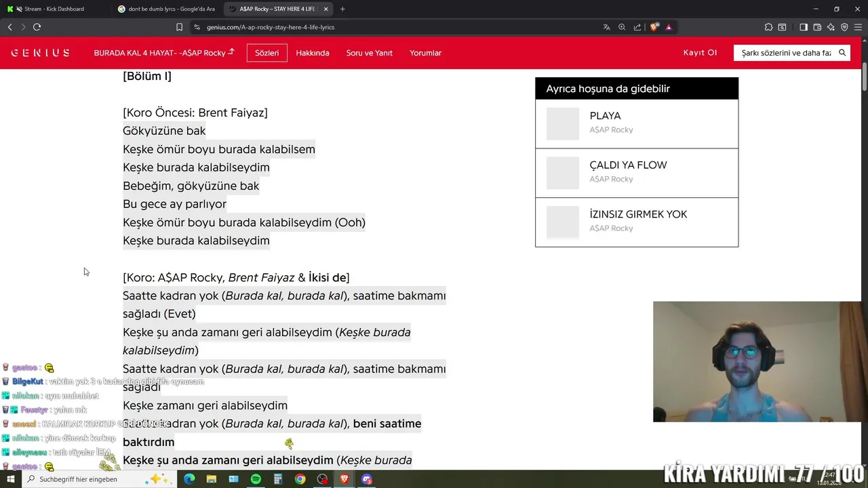Open the Brave VPN shield icon
Image resolution: width=868 pixels, height=488 pixels.
(x=844, y=27)
